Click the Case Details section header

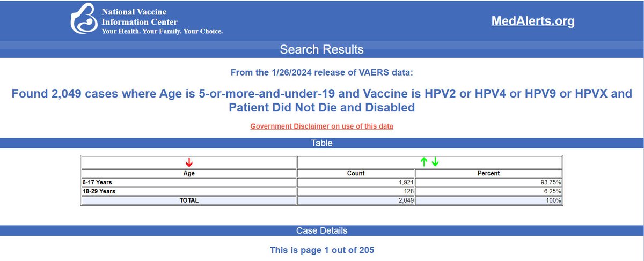[x=322, y=230]
